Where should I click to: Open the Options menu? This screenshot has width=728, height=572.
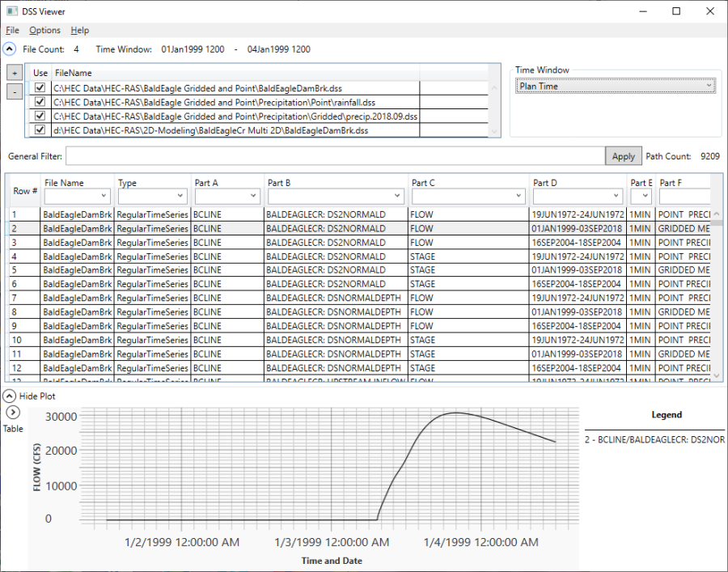click(x=44, y=30)
